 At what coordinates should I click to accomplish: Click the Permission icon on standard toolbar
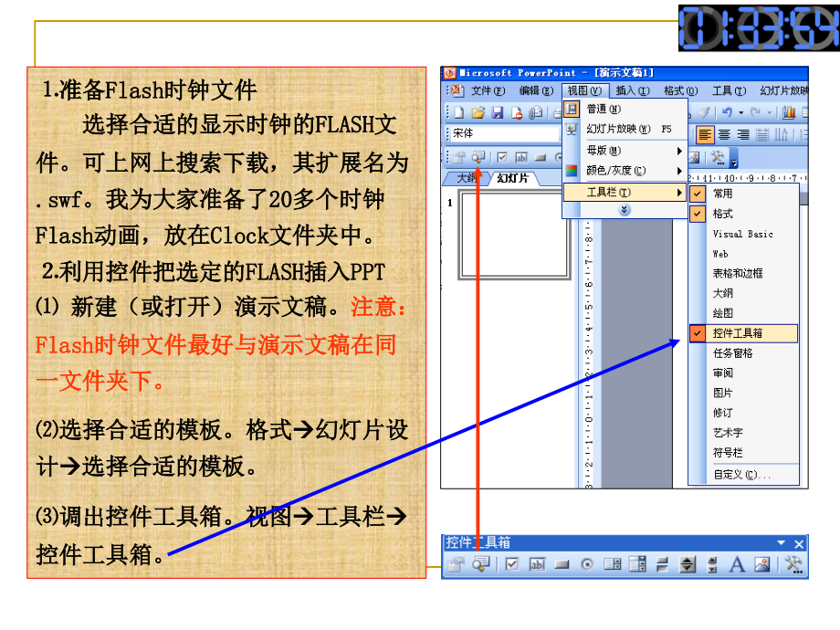click(517, 112)
